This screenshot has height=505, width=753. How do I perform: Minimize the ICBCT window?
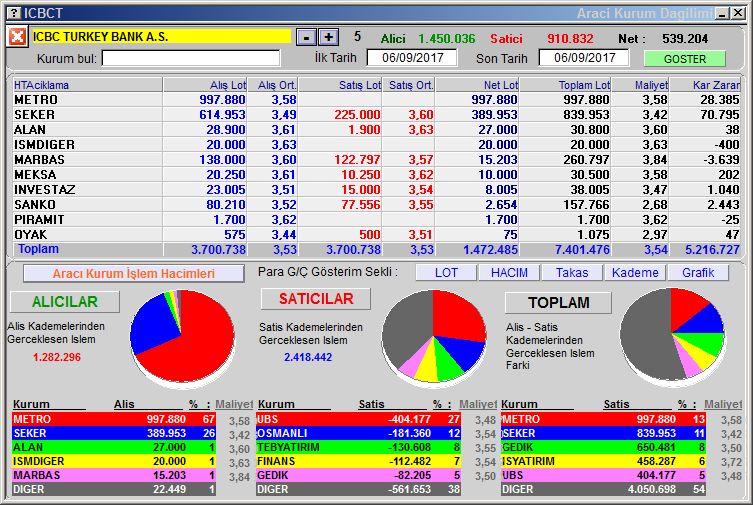[x=722, y=13]
